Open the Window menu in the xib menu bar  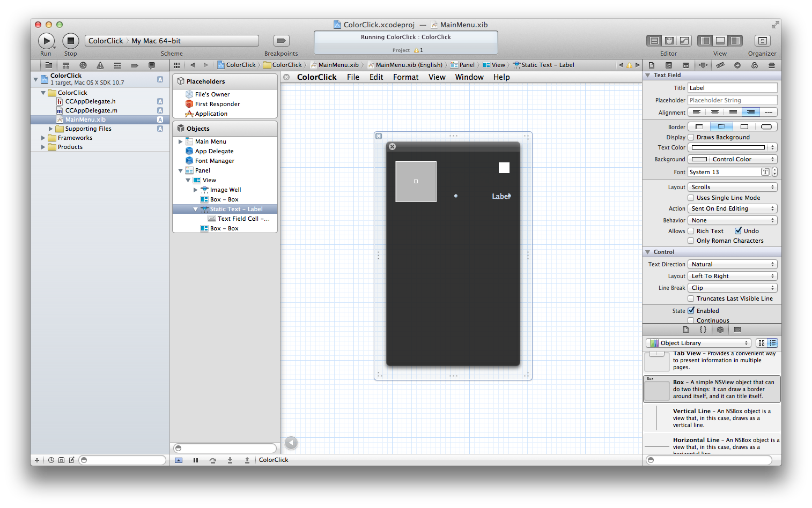[x=469, y=77]
